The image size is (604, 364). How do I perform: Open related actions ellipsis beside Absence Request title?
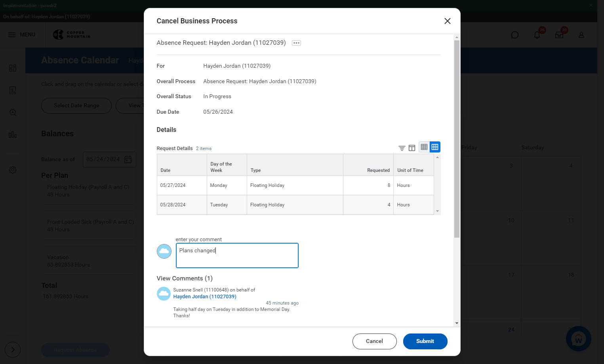296,43
